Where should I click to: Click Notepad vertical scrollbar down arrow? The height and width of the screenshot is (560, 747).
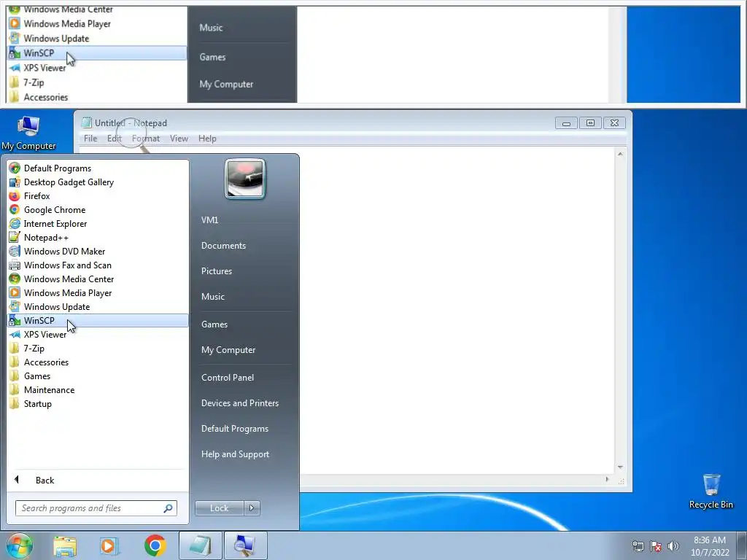(x=620, y=467)
